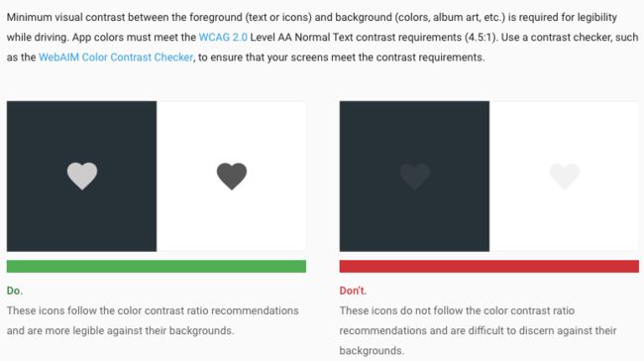Click the faint white heart in Don't example
The width and height of the screenshot is (644, 361).
(x=565, y=176)
